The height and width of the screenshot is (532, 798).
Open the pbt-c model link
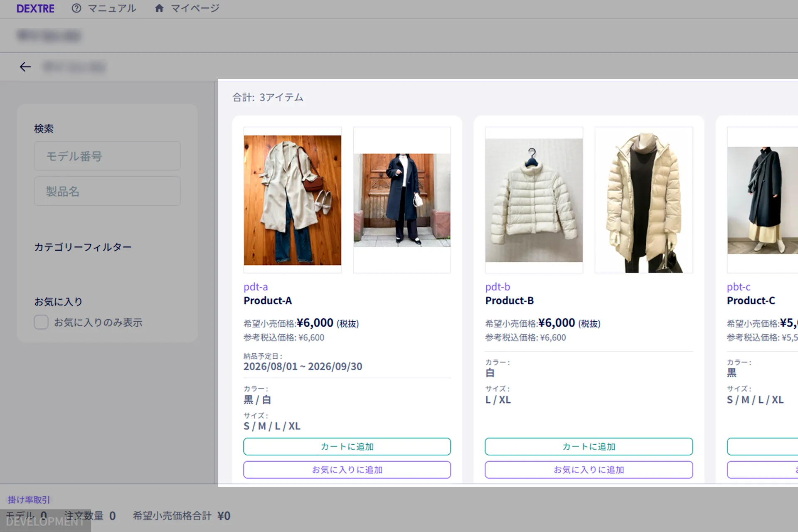tap(739, 287)
